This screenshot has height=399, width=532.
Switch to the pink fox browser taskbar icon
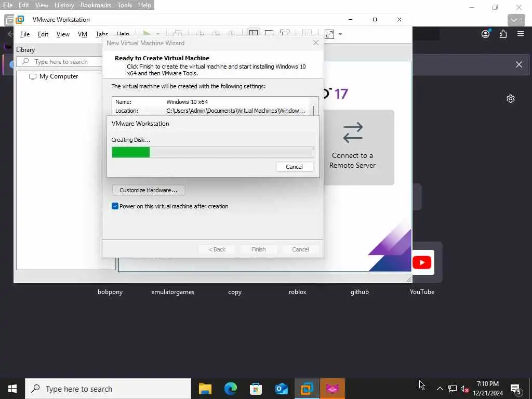332,389
